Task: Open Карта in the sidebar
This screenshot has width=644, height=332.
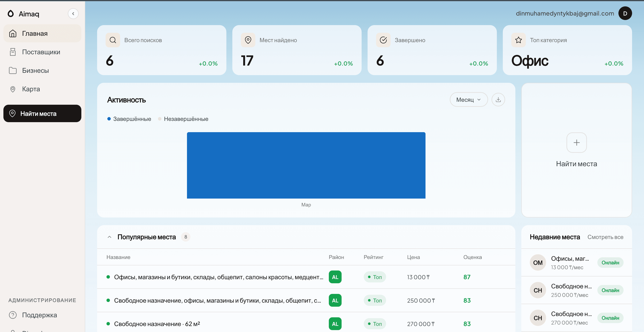Action: point(31,89)
